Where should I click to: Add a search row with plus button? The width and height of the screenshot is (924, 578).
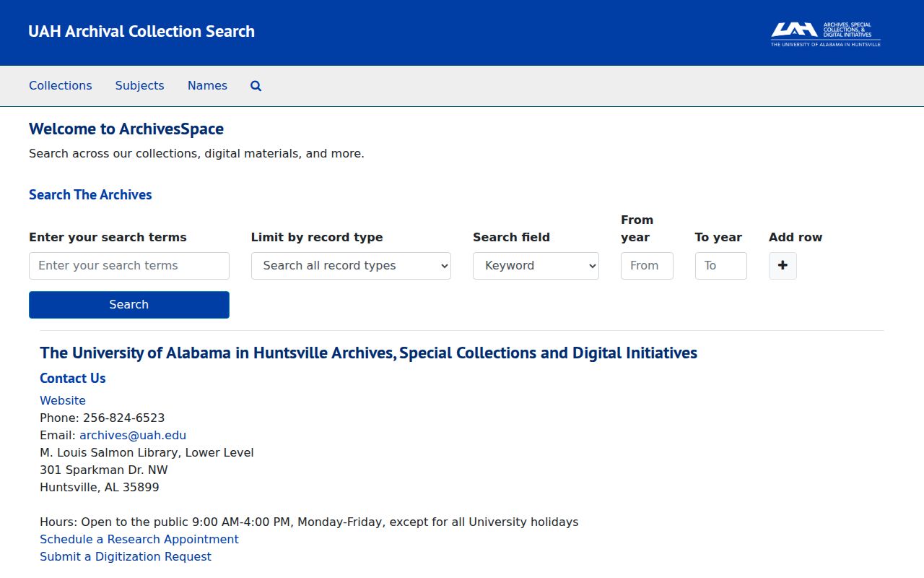click(783, 266)
